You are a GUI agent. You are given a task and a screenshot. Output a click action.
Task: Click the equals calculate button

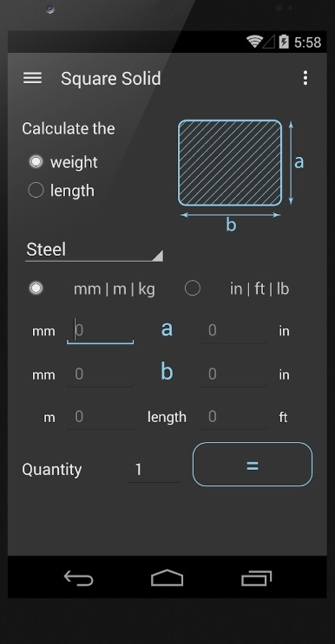[253, 464]
